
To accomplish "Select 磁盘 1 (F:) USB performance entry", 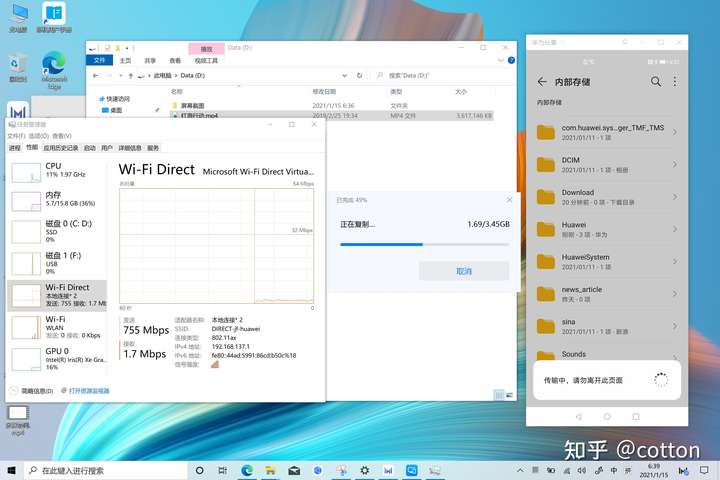I will click(57, 263).
